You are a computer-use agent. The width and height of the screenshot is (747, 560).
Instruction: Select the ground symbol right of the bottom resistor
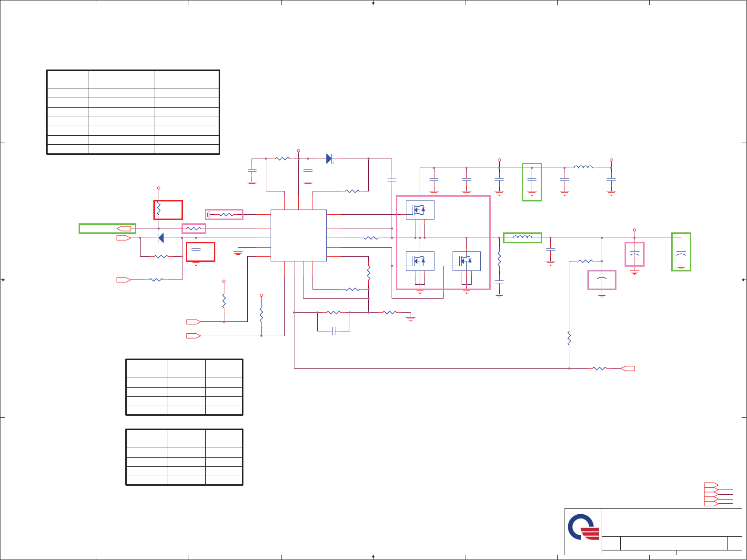411,318
